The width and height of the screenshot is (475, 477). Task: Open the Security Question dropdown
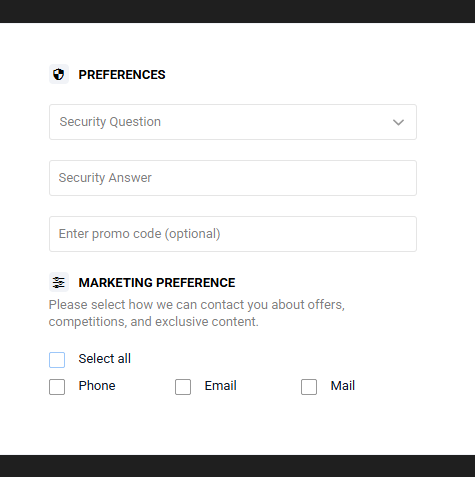coord(233,122)
